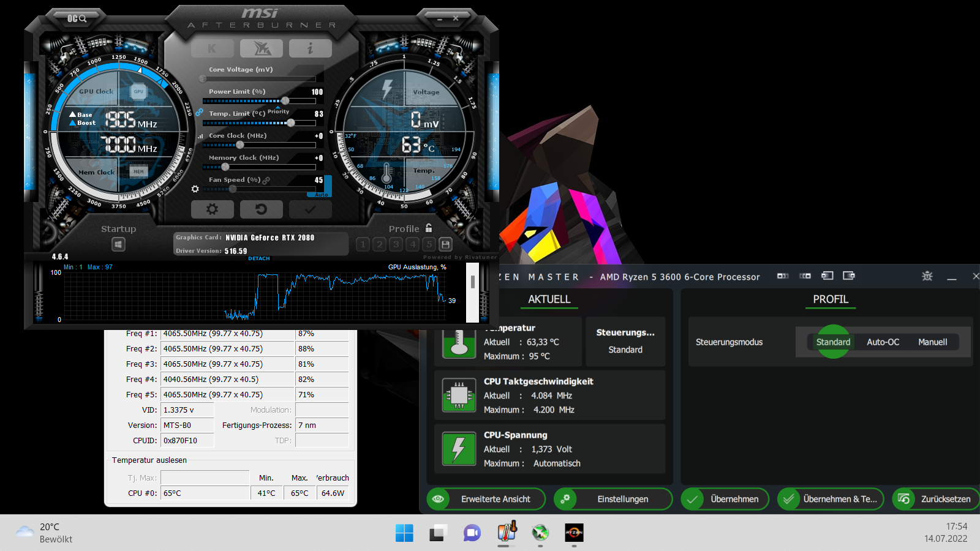This screenshot has width=980, height=551.
Task: Click MSI Afterburner taskbar icon
Action: tap(540, 533)
